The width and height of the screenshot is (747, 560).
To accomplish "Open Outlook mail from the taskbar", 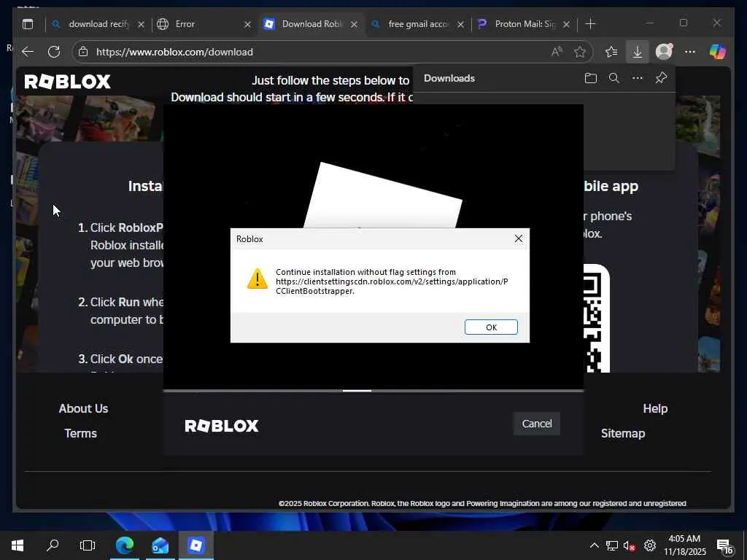I will (x=160, y=545).
